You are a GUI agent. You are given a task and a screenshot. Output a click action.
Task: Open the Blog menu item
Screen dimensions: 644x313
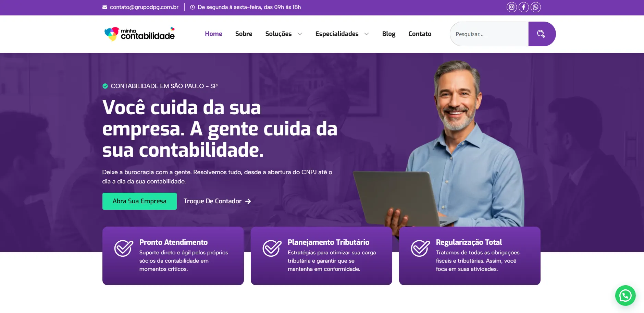389,34
